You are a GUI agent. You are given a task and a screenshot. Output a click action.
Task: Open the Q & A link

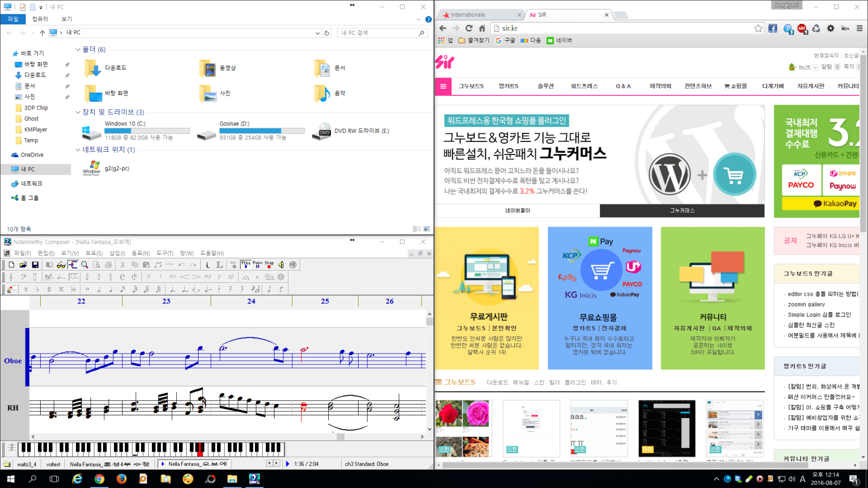[623, 86]
